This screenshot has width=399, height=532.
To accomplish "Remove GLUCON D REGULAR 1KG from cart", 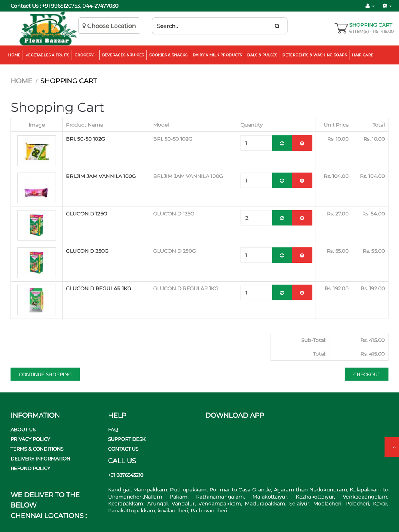I will tap(302, 293).
